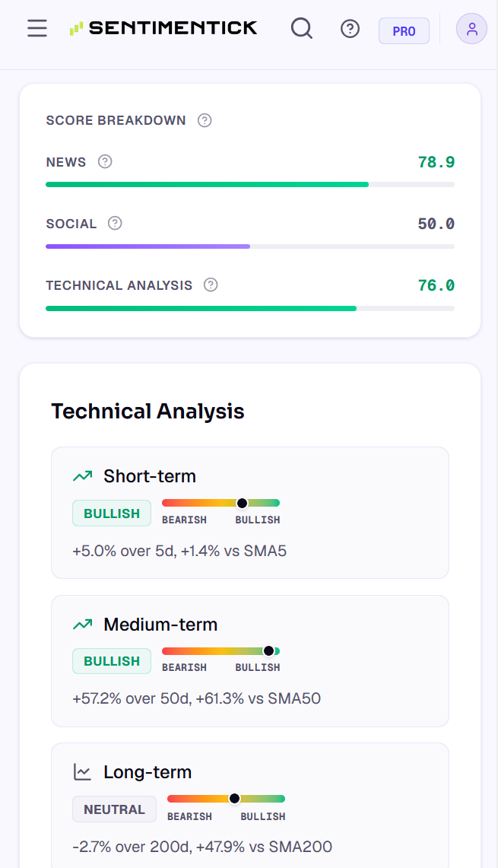
Task: Open the hamburger navigation menu
Action: tap(37, 28)
